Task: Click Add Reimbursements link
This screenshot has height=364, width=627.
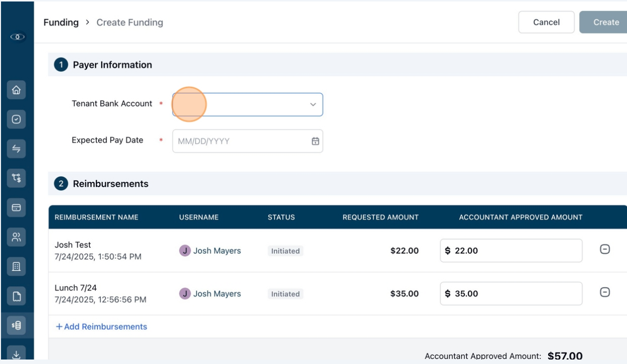Action: tap(101, 327)
